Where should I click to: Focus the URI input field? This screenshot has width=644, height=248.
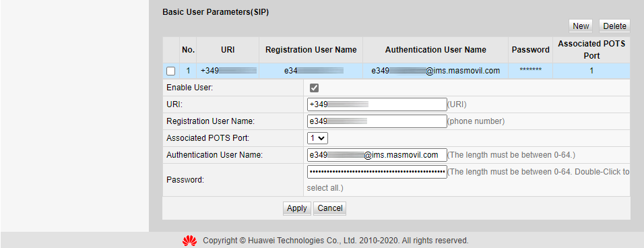point(377,104)
